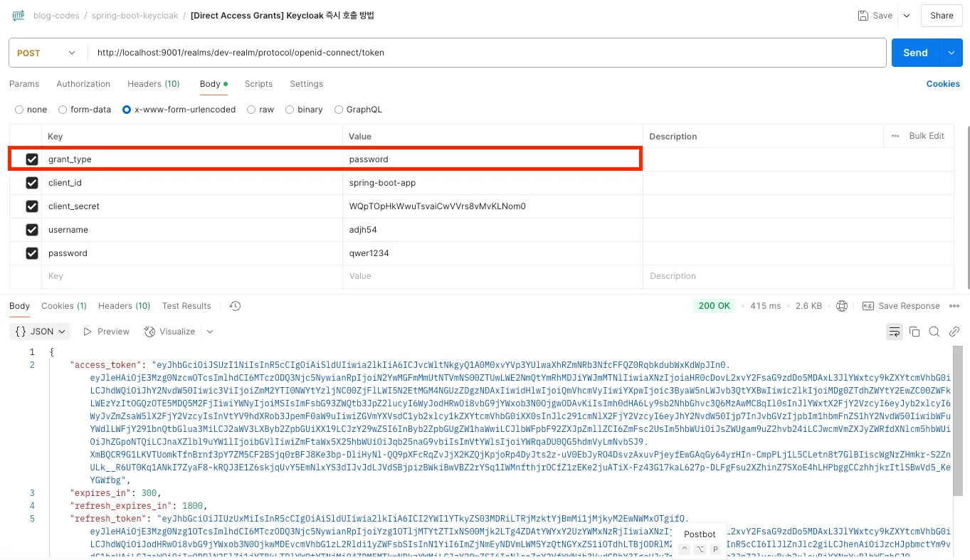The width and height of the screenshot is (970, 560).
Task: Select the GraphQL body type
Action: [x=338, y=110]
